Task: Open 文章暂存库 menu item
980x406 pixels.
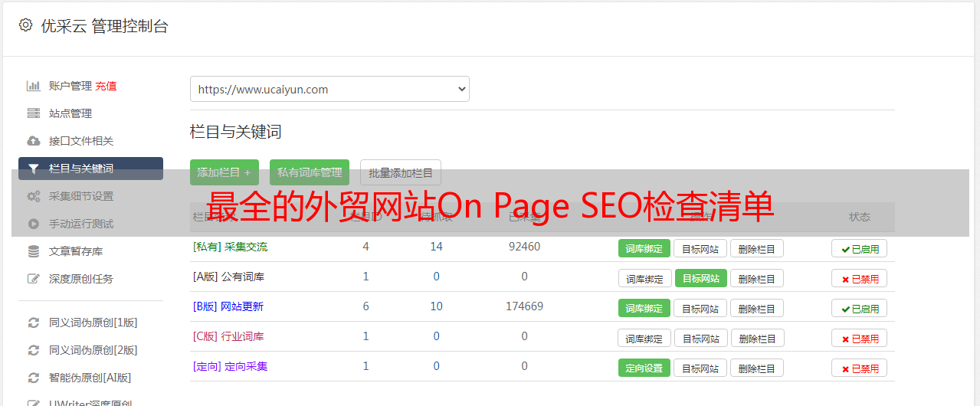Action: tap(76, 251)
